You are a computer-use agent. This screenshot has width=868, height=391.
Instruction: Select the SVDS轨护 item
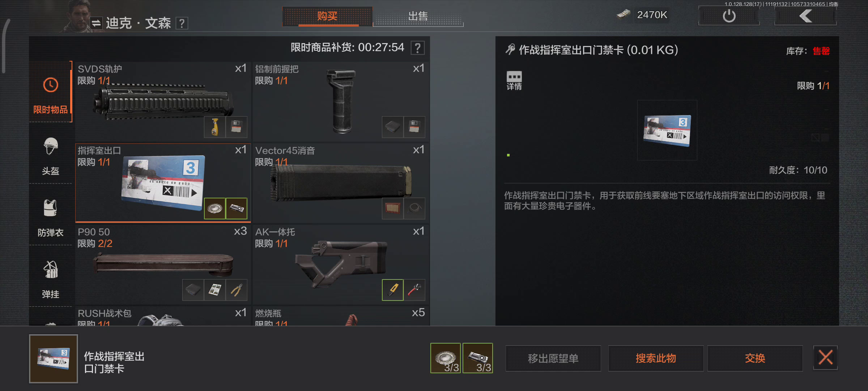(x=162, y=101)
